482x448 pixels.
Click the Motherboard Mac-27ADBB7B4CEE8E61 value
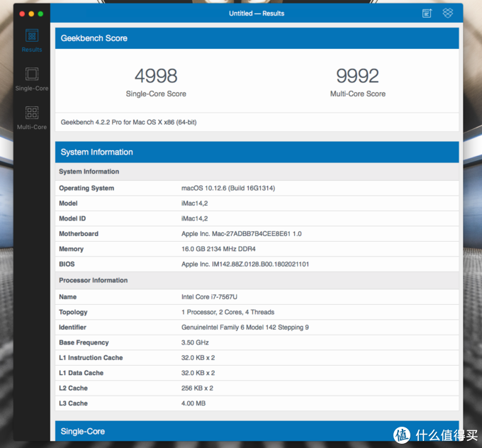tap(241, 234)
